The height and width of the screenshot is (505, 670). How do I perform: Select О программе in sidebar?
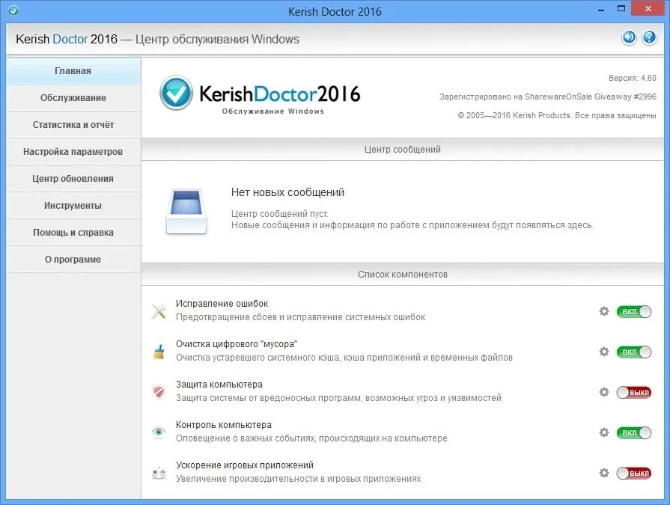coord(73,259)
